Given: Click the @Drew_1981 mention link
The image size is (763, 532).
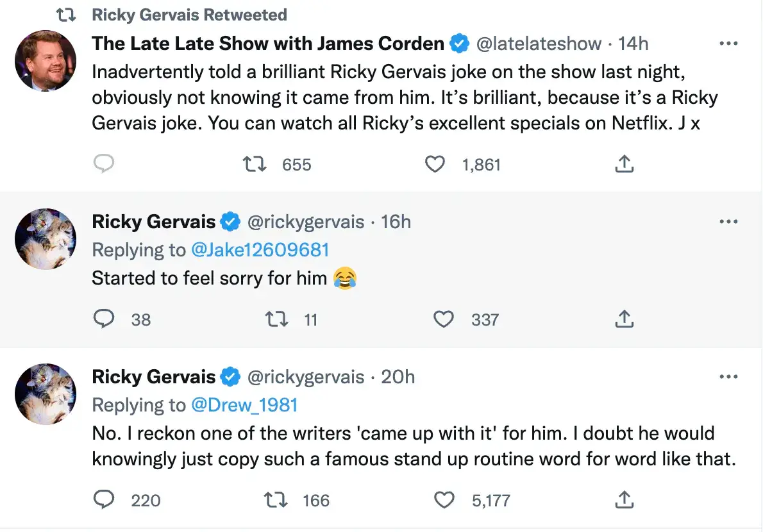Looking at the screenshot, I should pyautogui.click(x=246, y=404).
